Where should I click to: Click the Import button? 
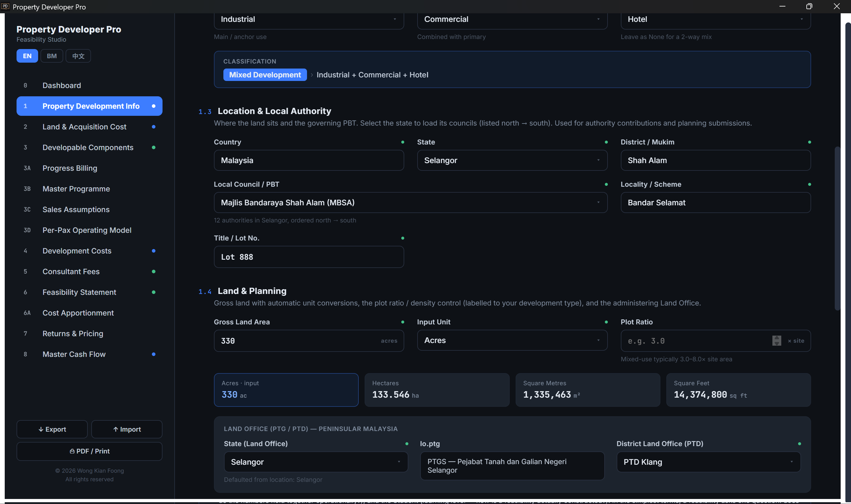point(127,429)
